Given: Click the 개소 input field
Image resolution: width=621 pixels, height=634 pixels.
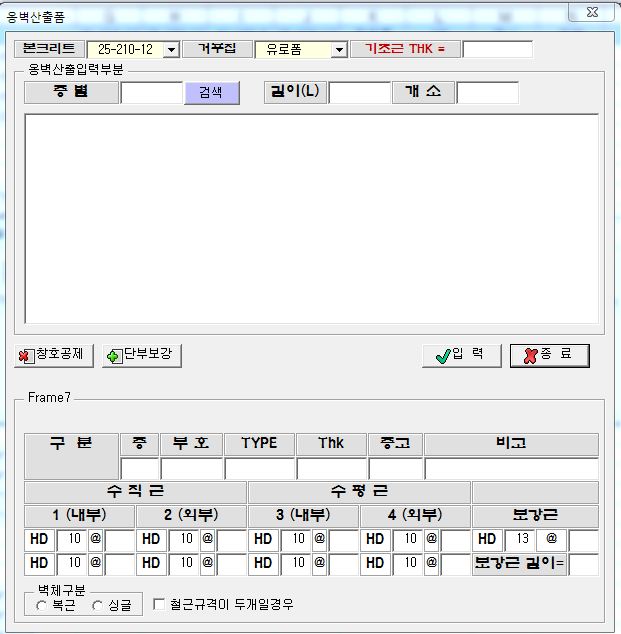Looking at the screenshot, I should (488, 93).
